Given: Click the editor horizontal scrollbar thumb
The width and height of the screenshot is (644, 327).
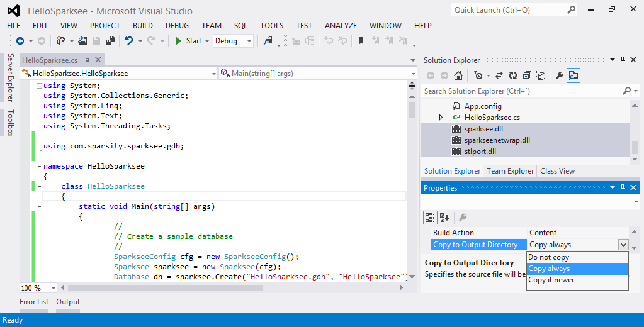Looking at the screenshot, I should pos(165,288).
